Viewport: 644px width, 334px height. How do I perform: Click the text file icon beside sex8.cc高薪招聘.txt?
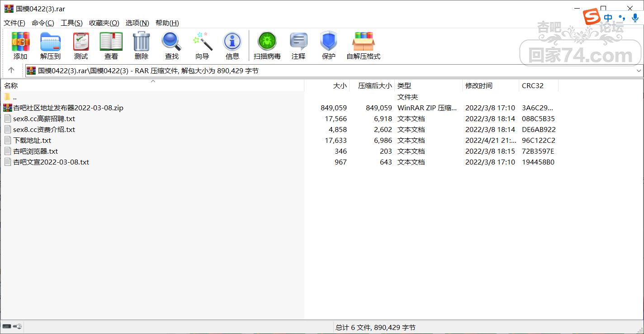[8, 118]
